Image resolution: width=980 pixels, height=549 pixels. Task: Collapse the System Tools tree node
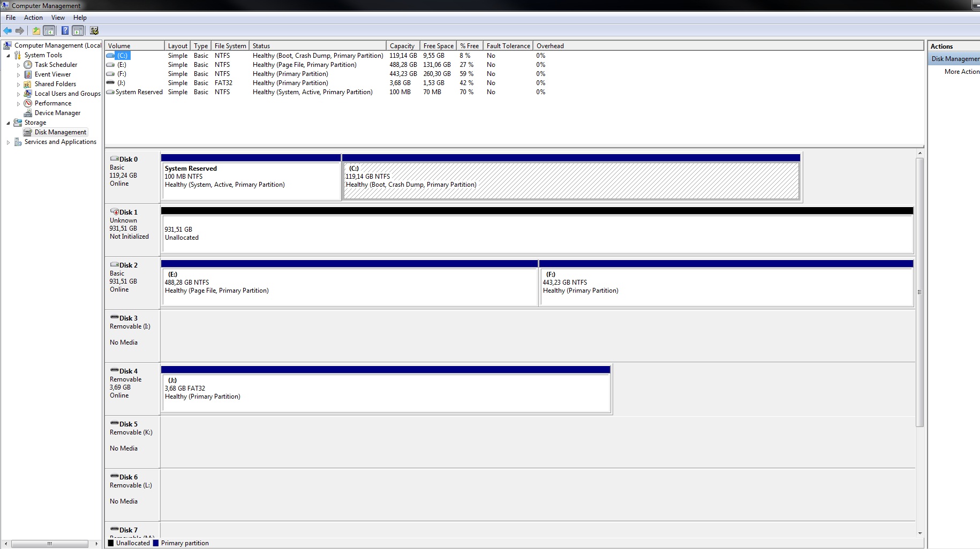(x=8, y=55)
